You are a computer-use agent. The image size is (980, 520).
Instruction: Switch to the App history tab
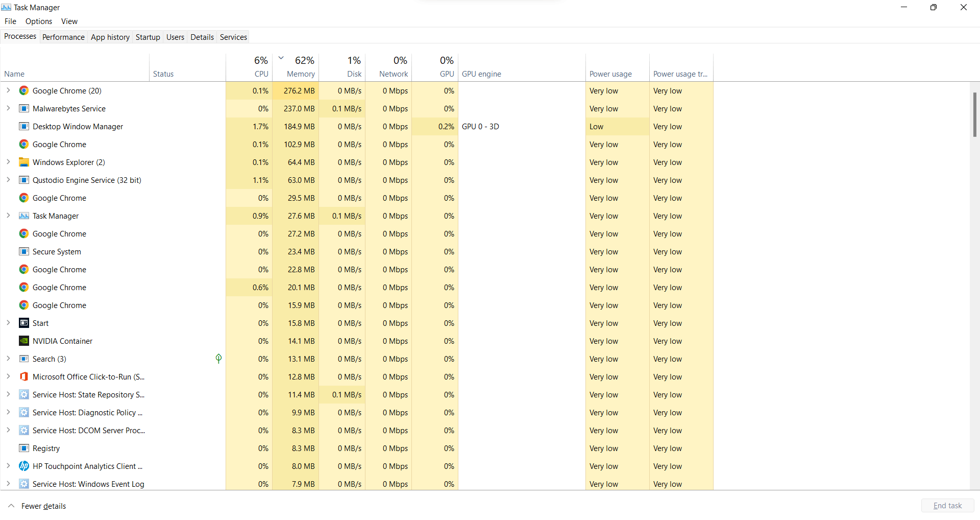click(110, 37)
